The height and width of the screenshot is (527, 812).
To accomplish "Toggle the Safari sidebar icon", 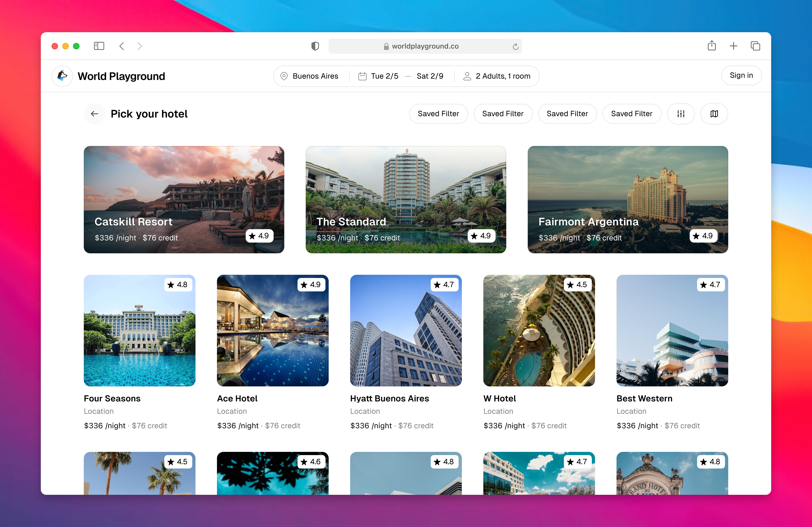I will click(99, 46).
